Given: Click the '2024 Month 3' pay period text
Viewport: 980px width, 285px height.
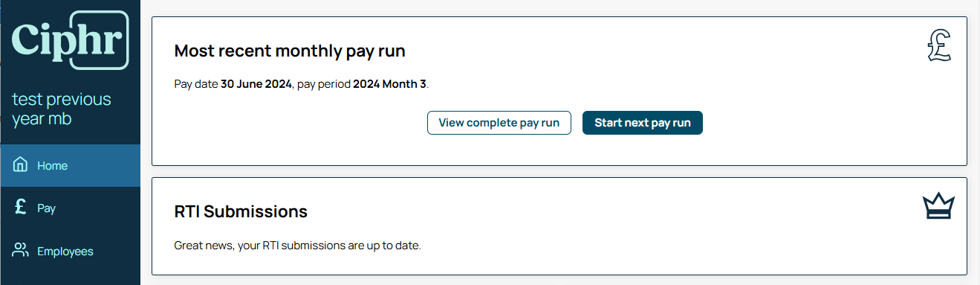Looking at the screenshot, I should tap(390, 84).
